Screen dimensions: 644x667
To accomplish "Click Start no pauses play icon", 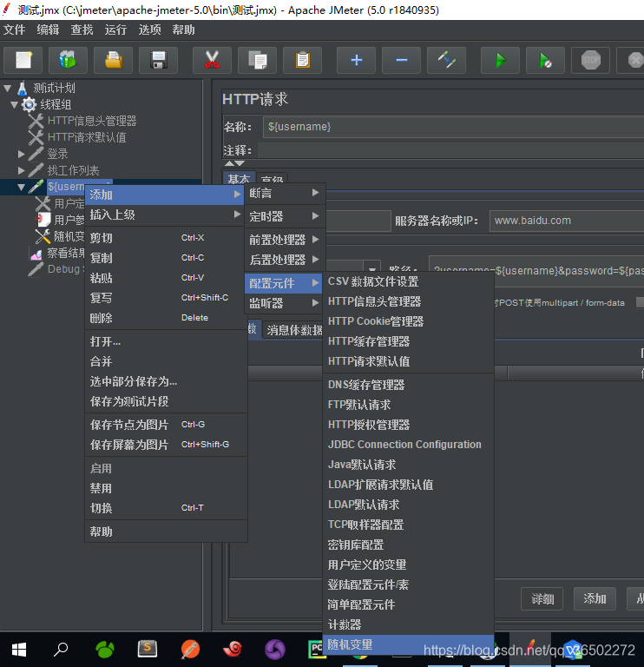I will [x=545, y=60].
